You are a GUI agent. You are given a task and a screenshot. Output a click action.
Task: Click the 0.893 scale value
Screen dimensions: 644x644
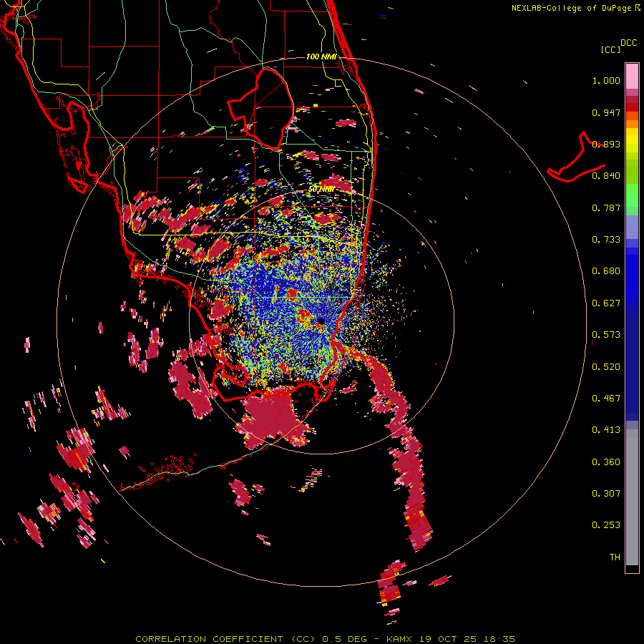606,144
